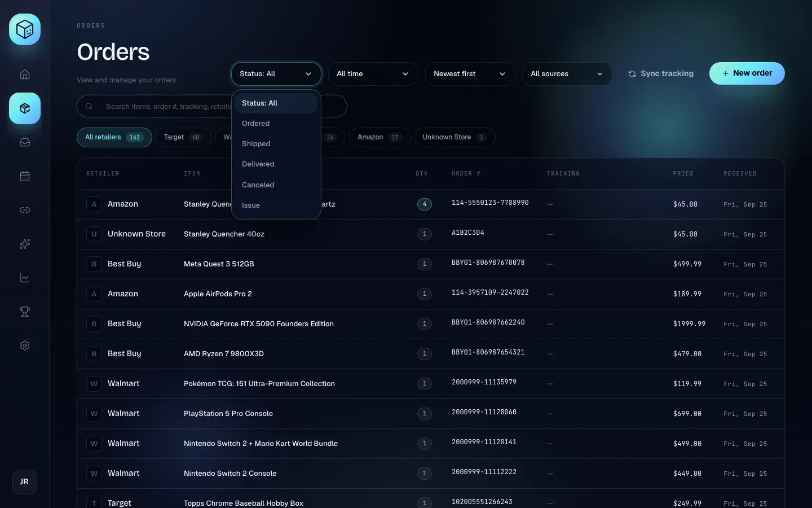The image size is (812, 508).
Task: Click the chevron on Status: All dropdown
Action: 308,74
